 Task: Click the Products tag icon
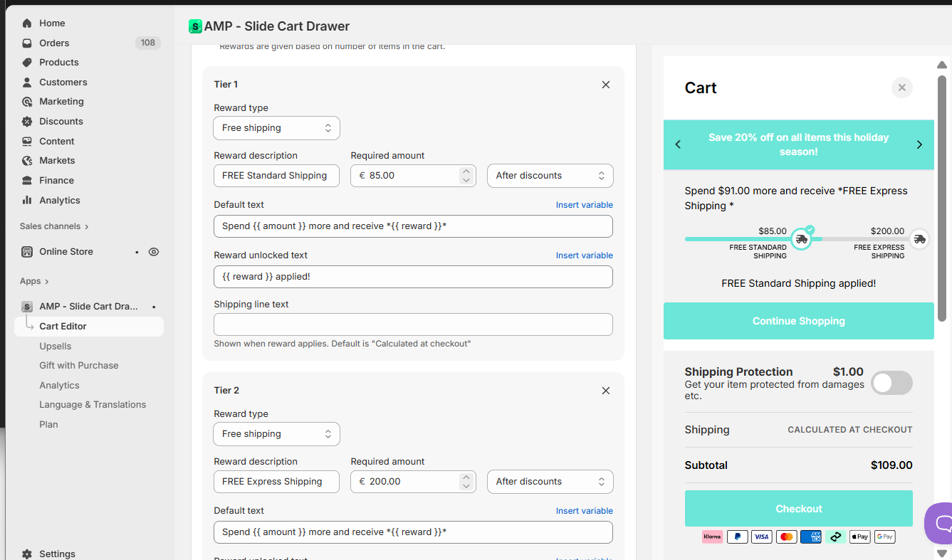pyautogui.click(x=27, y=63)
